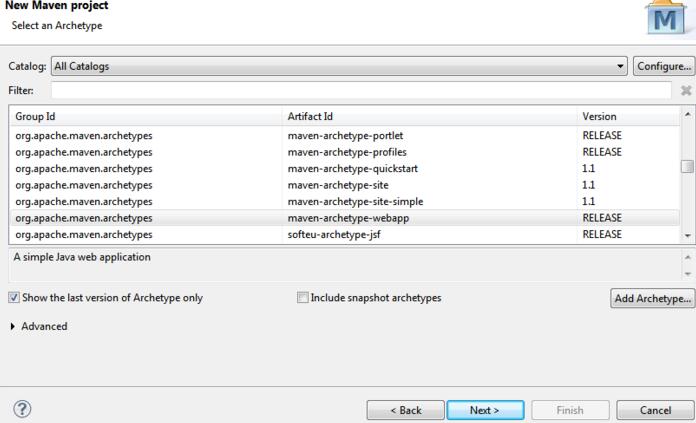Proceed with the Next > button
This screenshot has width=696, height=423.
485,410
